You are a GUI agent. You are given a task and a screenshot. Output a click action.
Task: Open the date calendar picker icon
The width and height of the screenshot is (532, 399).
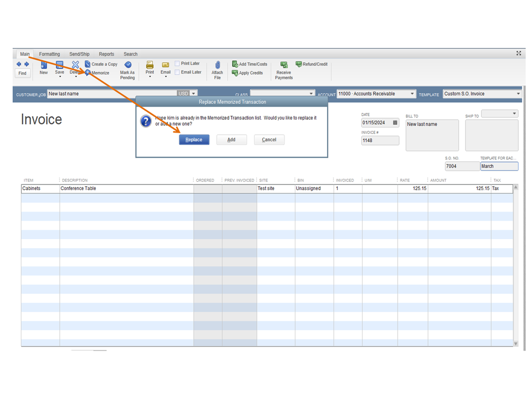point(395,123)
